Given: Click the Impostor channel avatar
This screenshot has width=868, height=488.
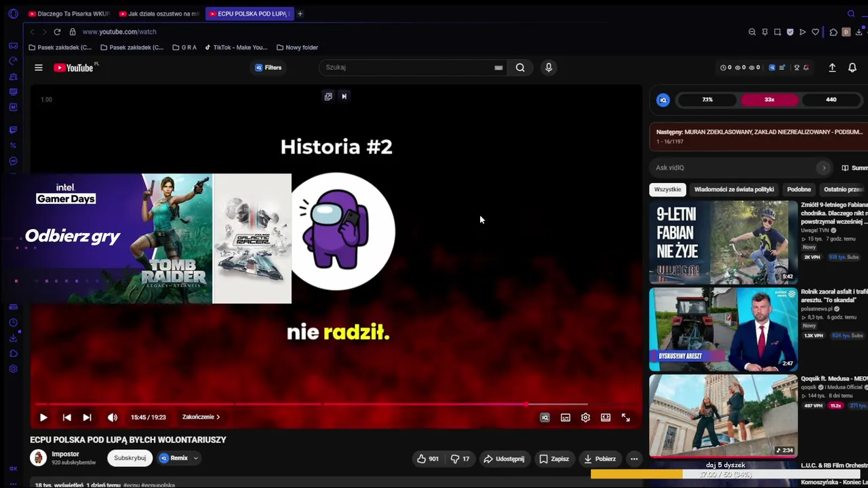Looking at the screenshot, I should pos(38,457).
